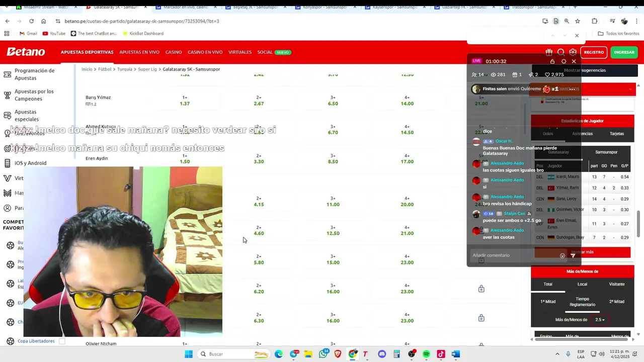Open the Windows Start menu
The height and width of the screenshot is (362, 644).
click(189, 354)
